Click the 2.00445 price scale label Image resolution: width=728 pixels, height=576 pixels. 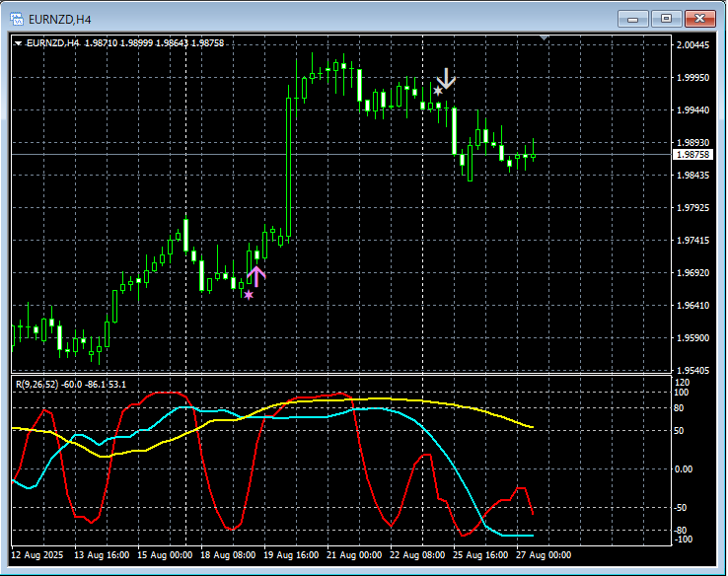tap(692, 45)
